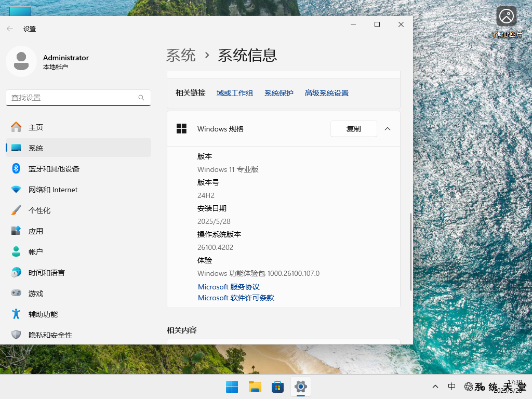Click the Settings gear in taskbar

coord(301,387)
